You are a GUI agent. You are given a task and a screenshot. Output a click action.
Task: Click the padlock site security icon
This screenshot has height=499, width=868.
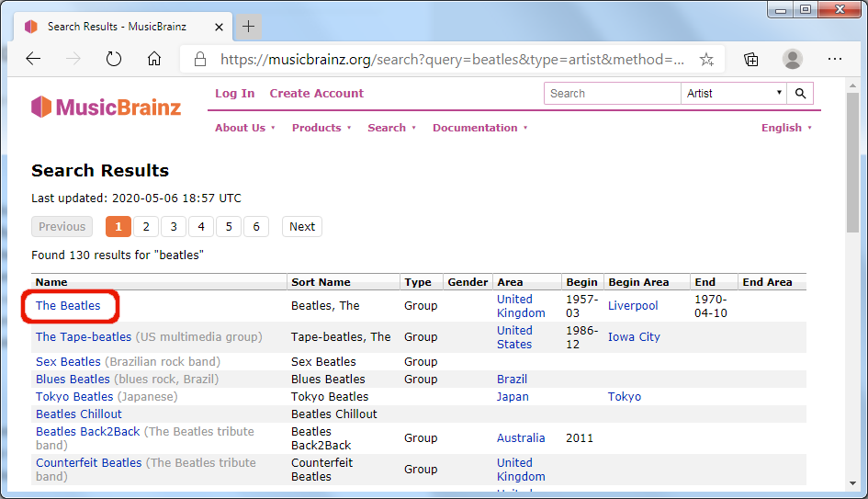tap(200, 59)
